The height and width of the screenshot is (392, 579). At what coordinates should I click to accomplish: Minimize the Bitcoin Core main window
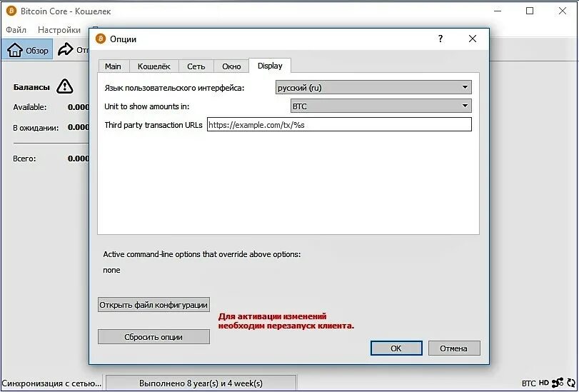pos(498,11)
